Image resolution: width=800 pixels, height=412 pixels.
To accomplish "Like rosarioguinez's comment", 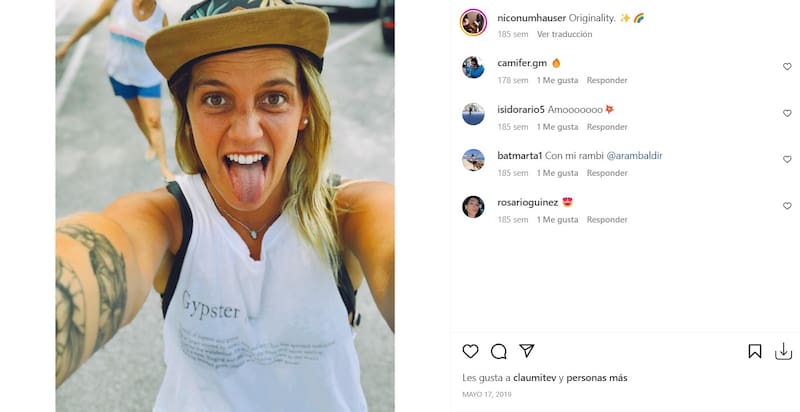I will click(x=787, y=206).
